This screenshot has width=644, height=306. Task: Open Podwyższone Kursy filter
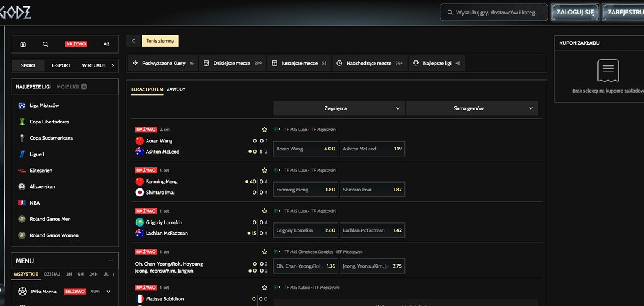(x=163, y=64)
